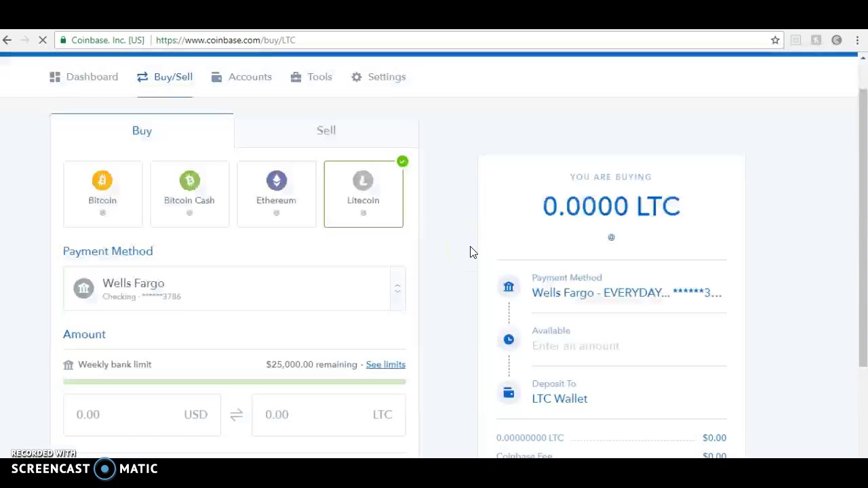Click 'Weekly bank limit' label
The width and height of the screenshot is (868, 488).
pyautogui.click(x=115, y=365)
